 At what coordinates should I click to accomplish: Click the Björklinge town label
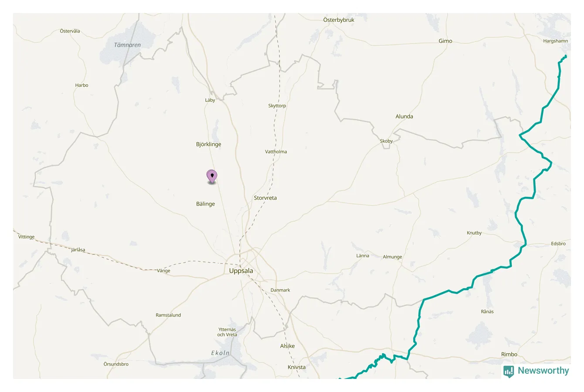[209, 144]
